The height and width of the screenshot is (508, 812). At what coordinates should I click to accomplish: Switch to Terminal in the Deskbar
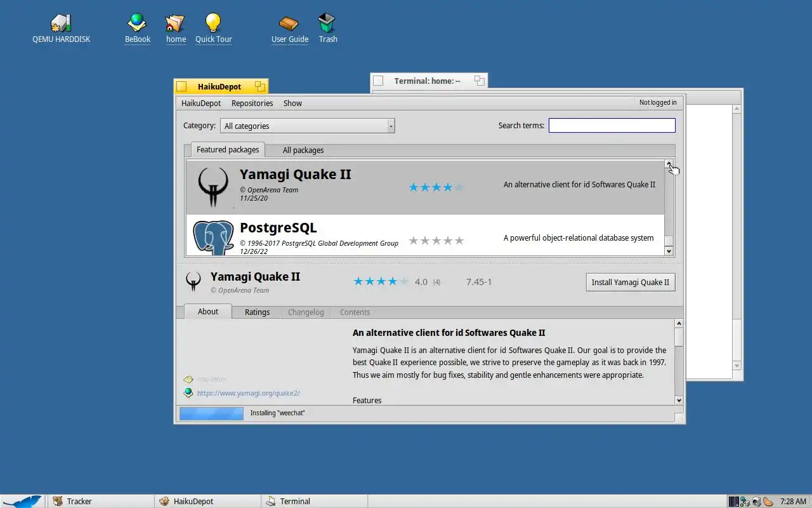314,501
